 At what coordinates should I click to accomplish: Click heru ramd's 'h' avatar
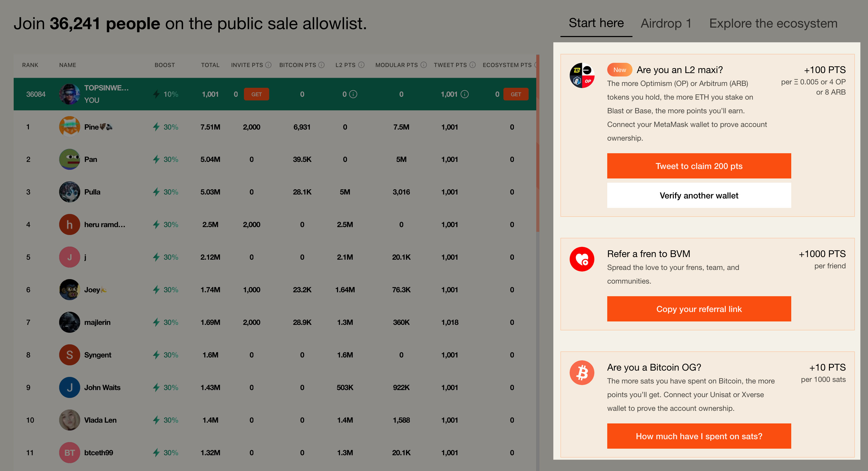[69, 224]
